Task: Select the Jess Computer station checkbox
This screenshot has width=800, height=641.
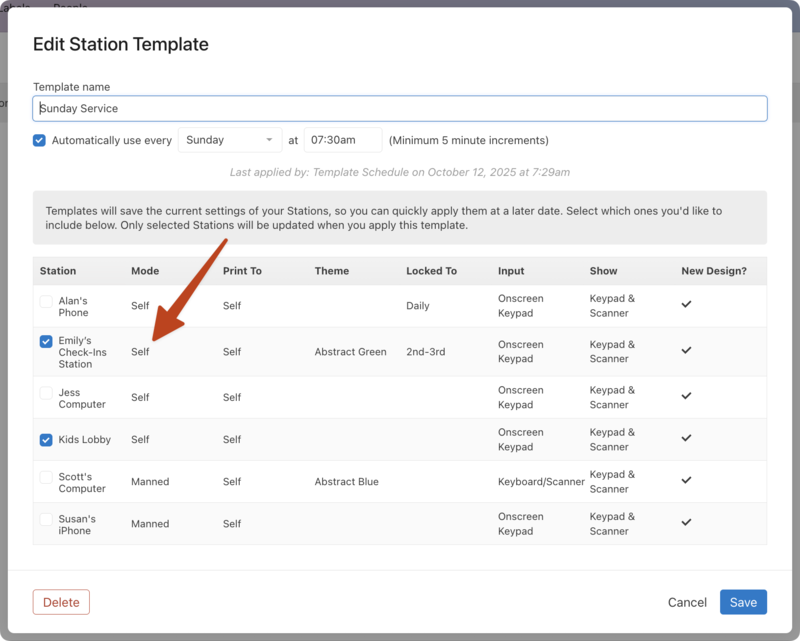Action: pos(46,393)
